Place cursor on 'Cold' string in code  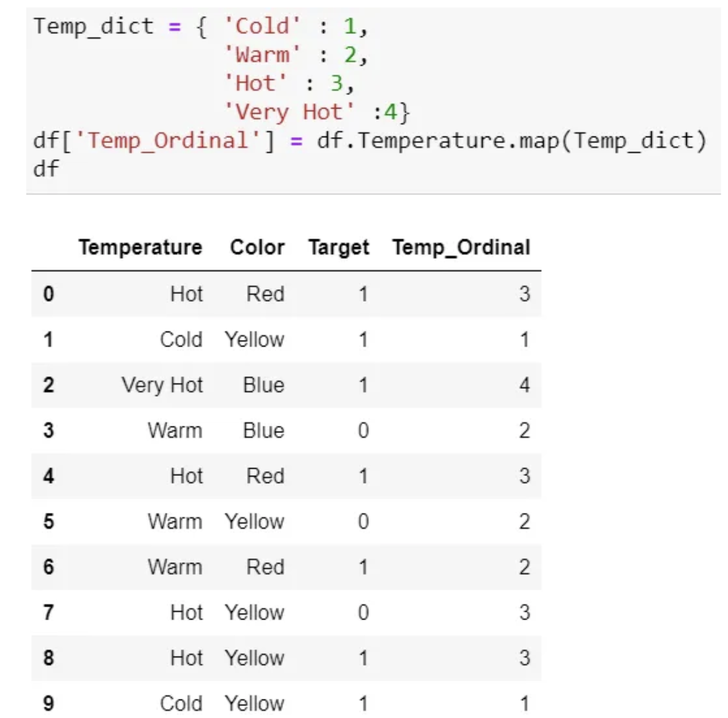pyautogui.click(x=263, y=26)
